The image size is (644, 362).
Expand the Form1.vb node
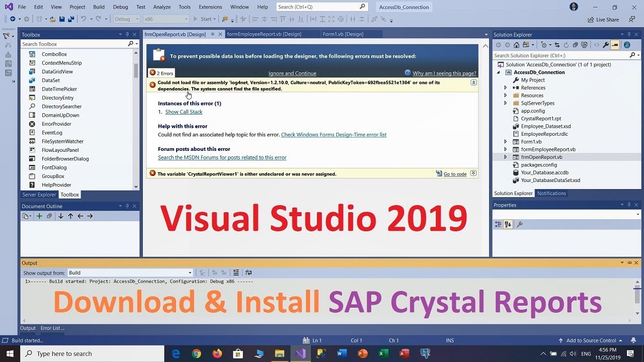[506, 142]
